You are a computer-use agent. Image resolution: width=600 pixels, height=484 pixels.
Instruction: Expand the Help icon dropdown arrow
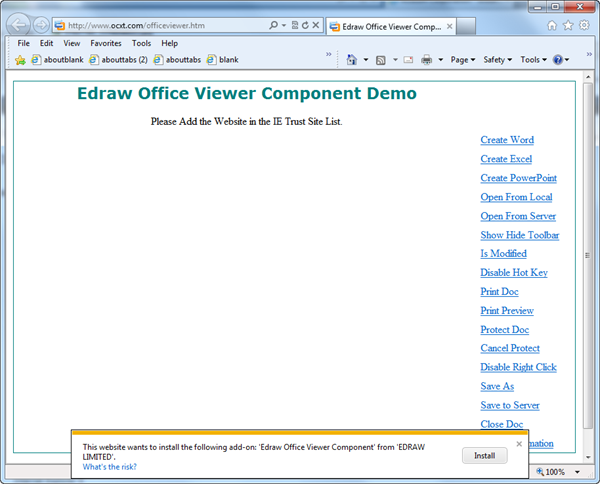(567, 60)
